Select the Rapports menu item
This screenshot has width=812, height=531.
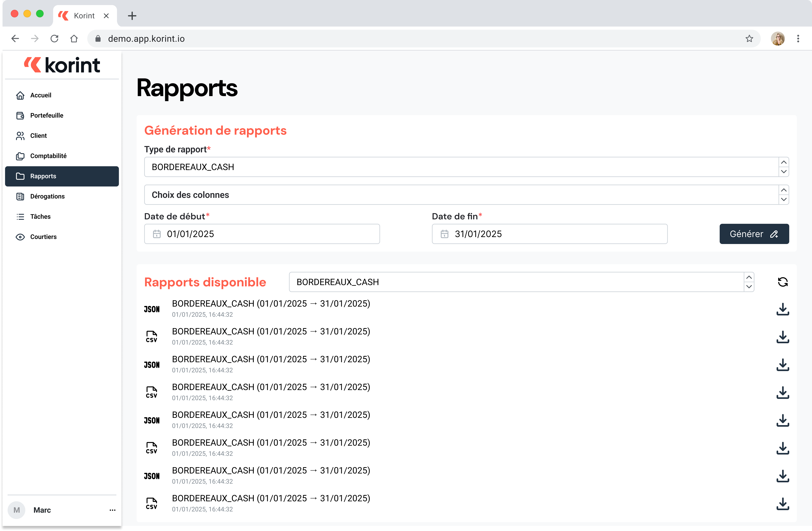click(62, 176)
